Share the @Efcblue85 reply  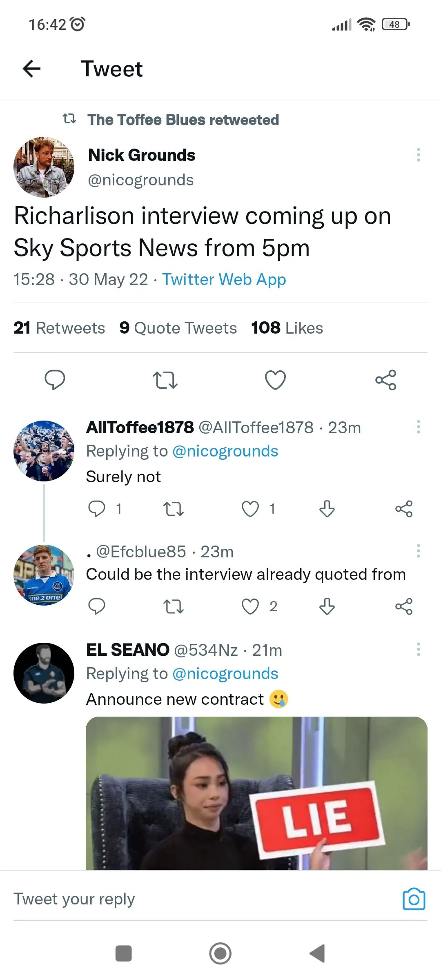point(404,607)
